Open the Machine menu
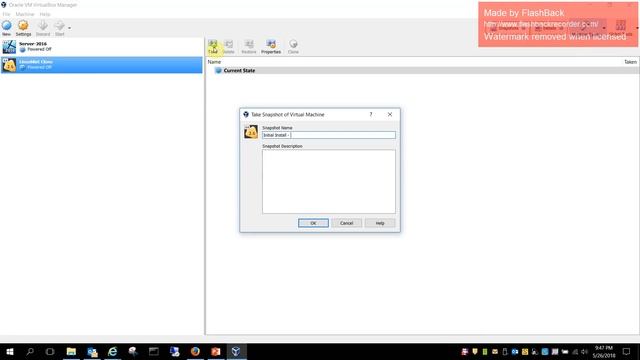This screenshot has height=360, width=640. (25, 14)
